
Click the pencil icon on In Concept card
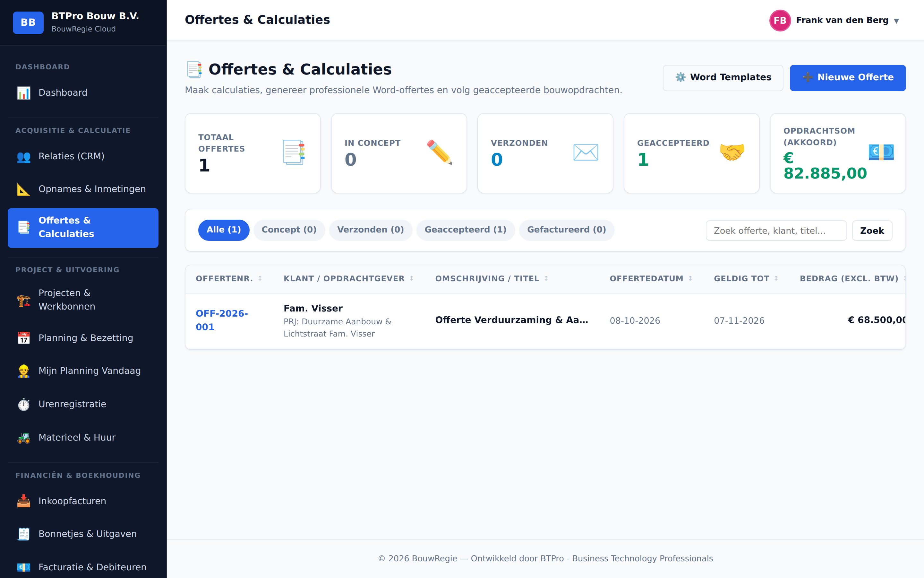tap(439, 153)
